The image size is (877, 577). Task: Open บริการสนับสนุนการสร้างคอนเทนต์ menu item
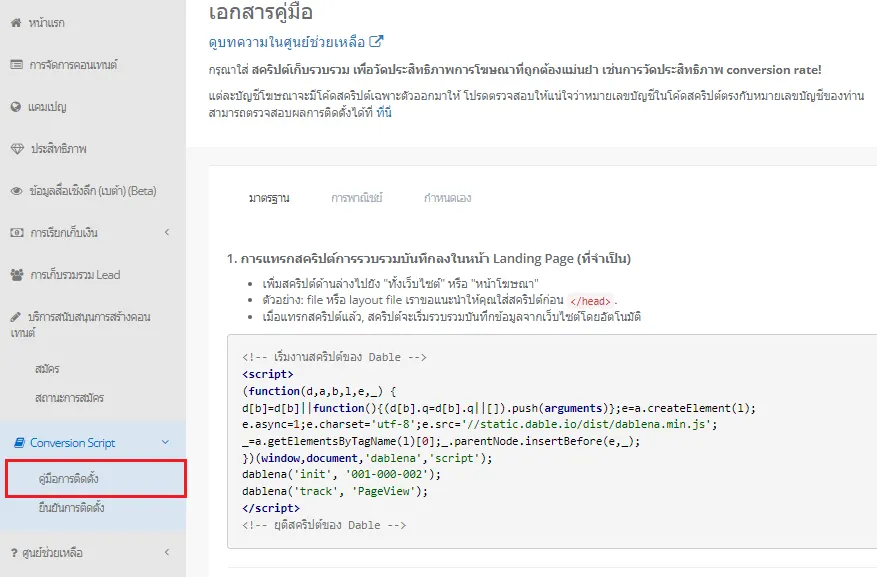[81, 324]
